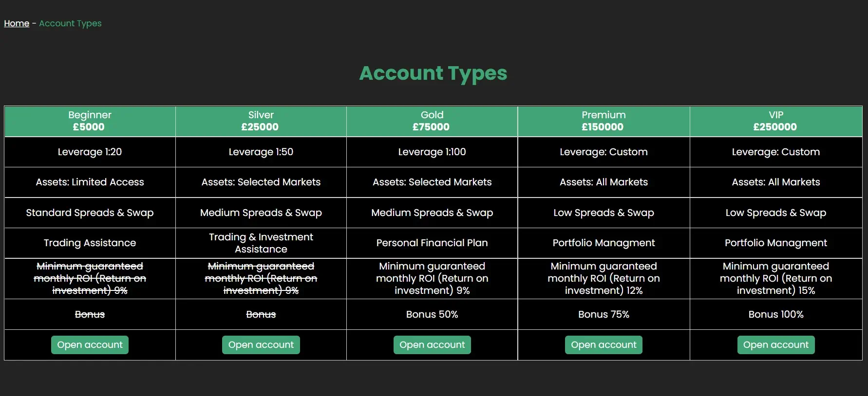Click the Leverage 1:20 cell

(x=90, y=152)
